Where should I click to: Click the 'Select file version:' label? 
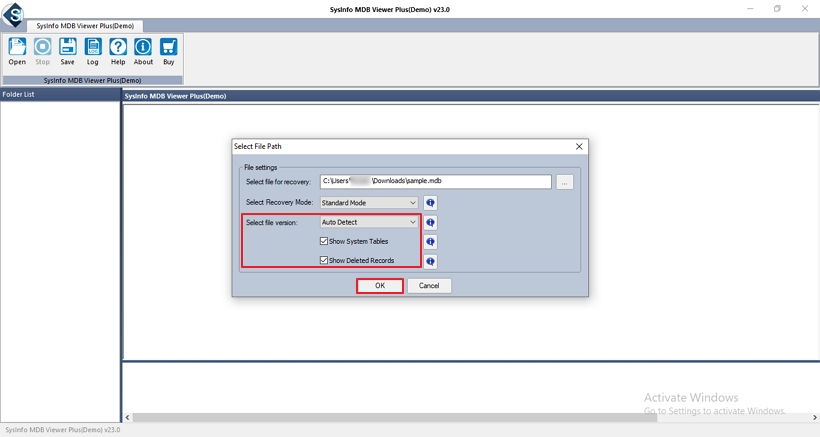click(x=271, y=223)
